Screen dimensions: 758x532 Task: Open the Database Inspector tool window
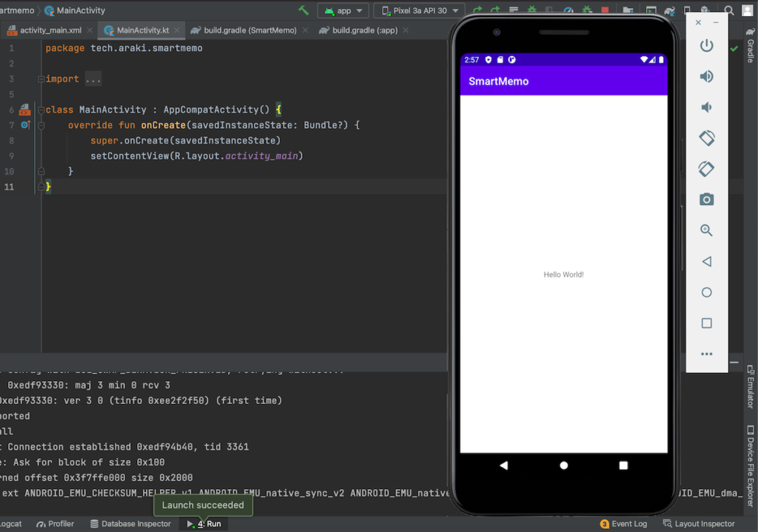point(130,524)
